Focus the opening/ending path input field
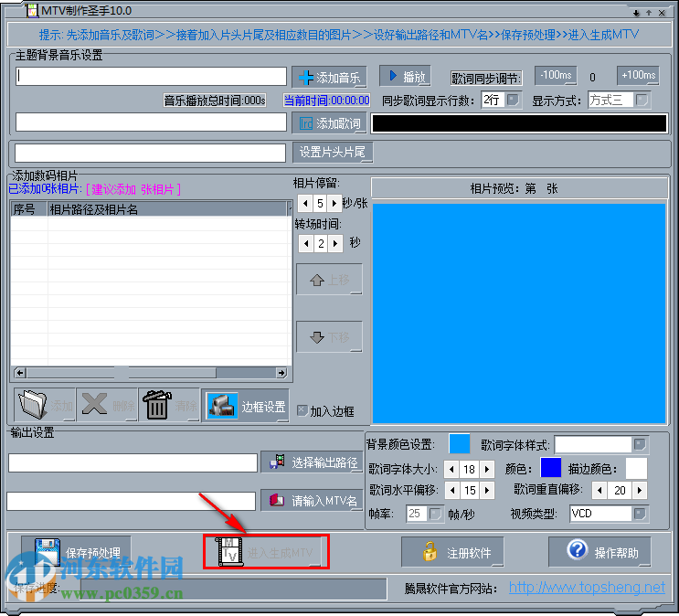This screenshot has width=679, height=616. 150,153
